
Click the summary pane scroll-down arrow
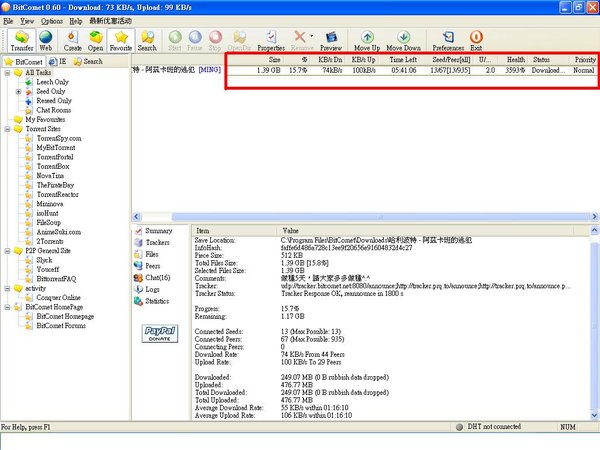[x=594, y=415]
